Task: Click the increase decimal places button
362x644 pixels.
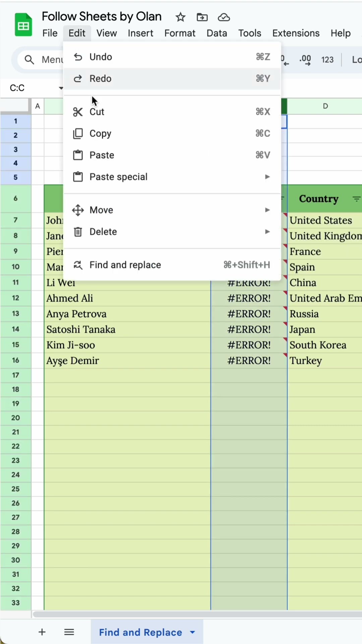Action: tap(305, 60)
